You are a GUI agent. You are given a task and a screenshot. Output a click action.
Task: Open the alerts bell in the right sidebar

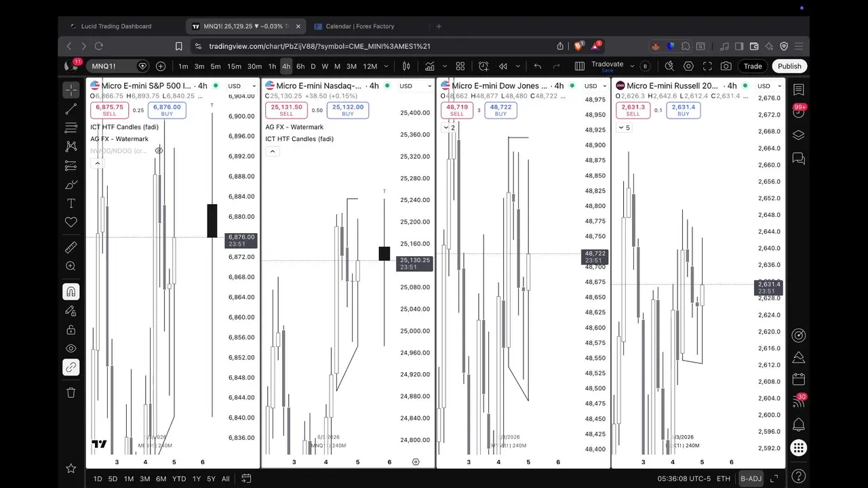pyautogui.click(x=799, y=425)
